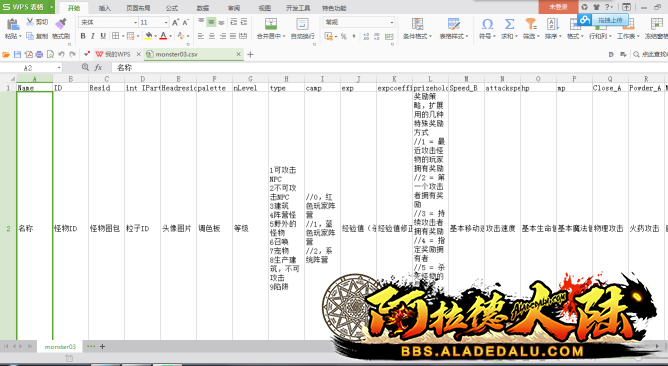Viewport: 668px width, 366px height.
Task: Switch to the Insert ribbon tab
Action: pyautogui.click(x=104, y=8)
